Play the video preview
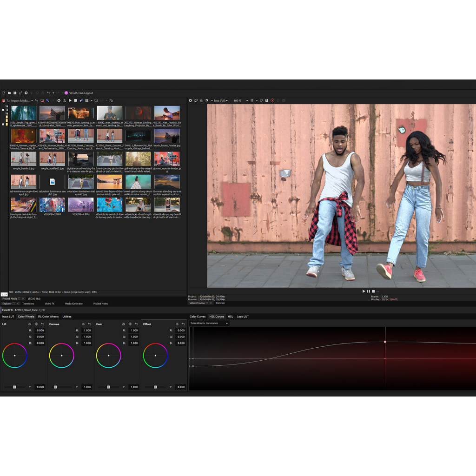The width and height of the screenshot is (476, 476). (x=364, y=291)
